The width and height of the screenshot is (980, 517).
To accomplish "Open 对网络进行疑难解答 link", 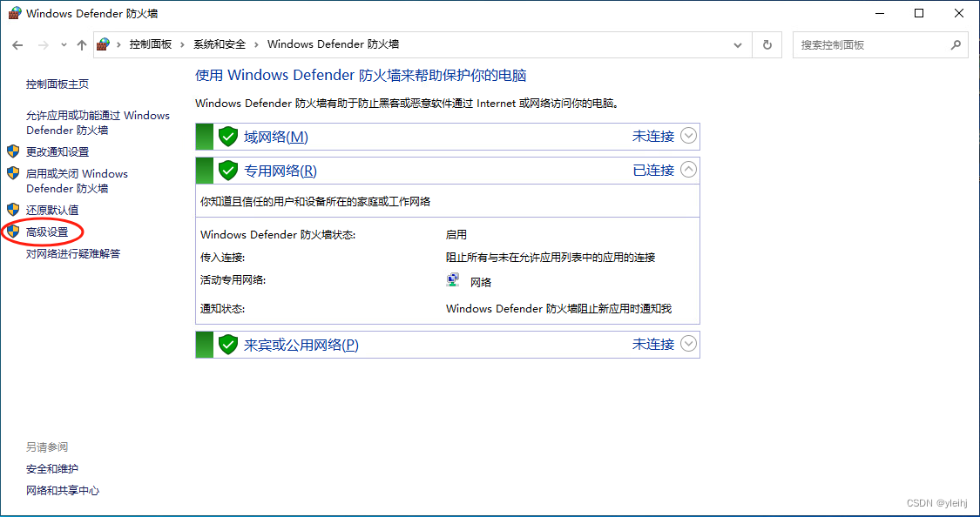I will click(73, 253).
